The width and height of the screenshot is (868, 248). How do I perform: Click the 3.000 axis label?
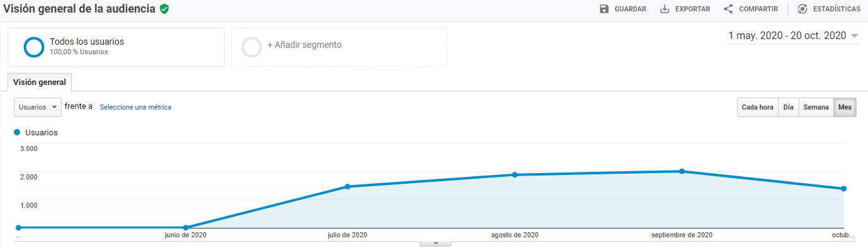pos(29,149)
